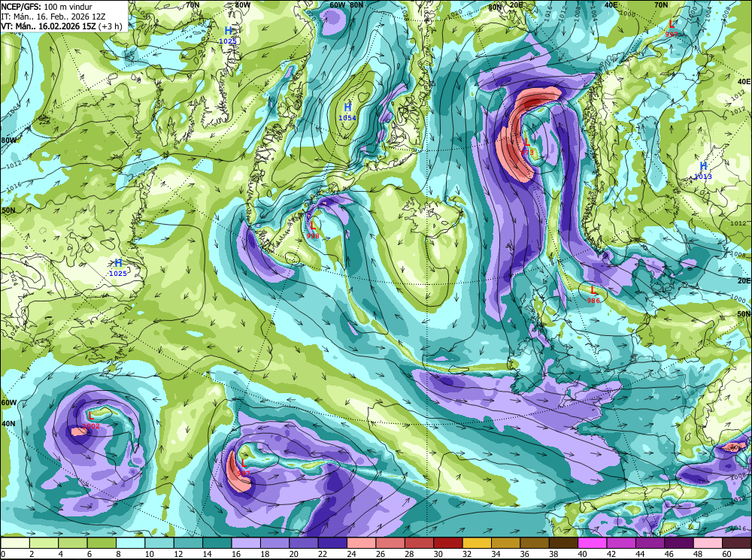
Task: Select the maroon 60+ legend swatch
Action: coord(736,543)
